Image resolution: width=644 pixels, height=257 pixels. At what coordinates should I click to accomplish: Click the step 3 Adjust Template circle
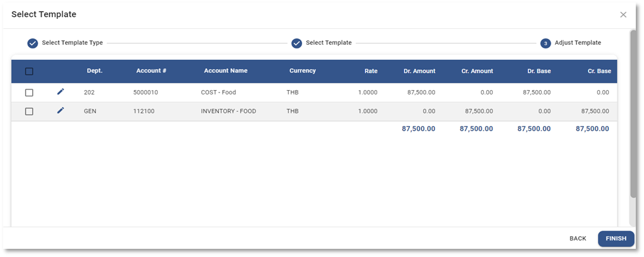coord(546,43)
